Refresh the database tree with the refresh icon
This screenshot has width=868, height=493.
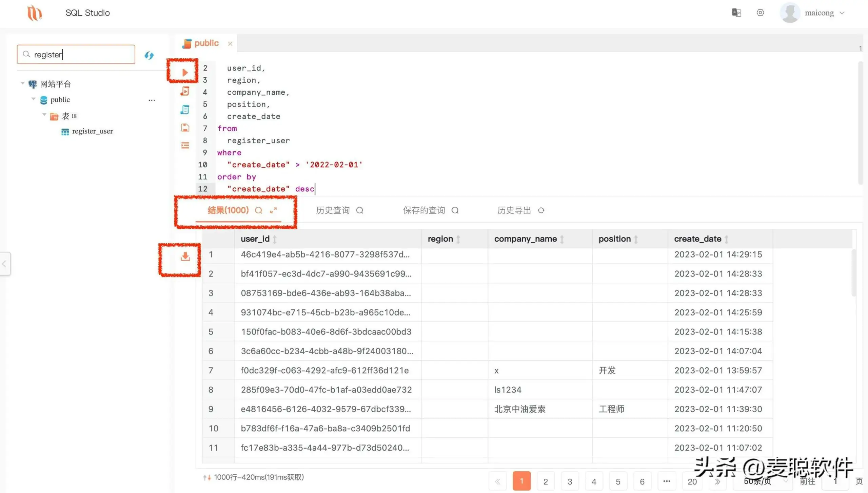pyautogui.click(x=149, y=55)
